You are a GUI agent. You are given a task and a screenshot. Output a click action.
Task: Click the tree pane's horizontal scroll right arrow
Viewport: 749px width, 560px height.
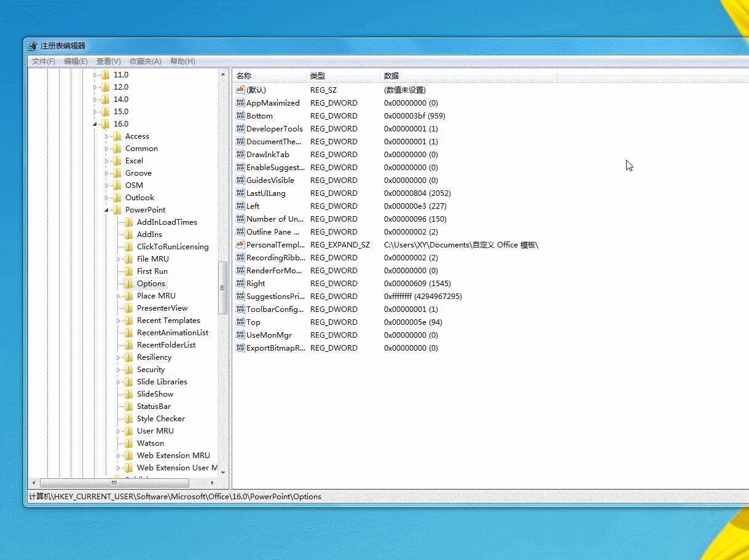click(x=213, y=483)
